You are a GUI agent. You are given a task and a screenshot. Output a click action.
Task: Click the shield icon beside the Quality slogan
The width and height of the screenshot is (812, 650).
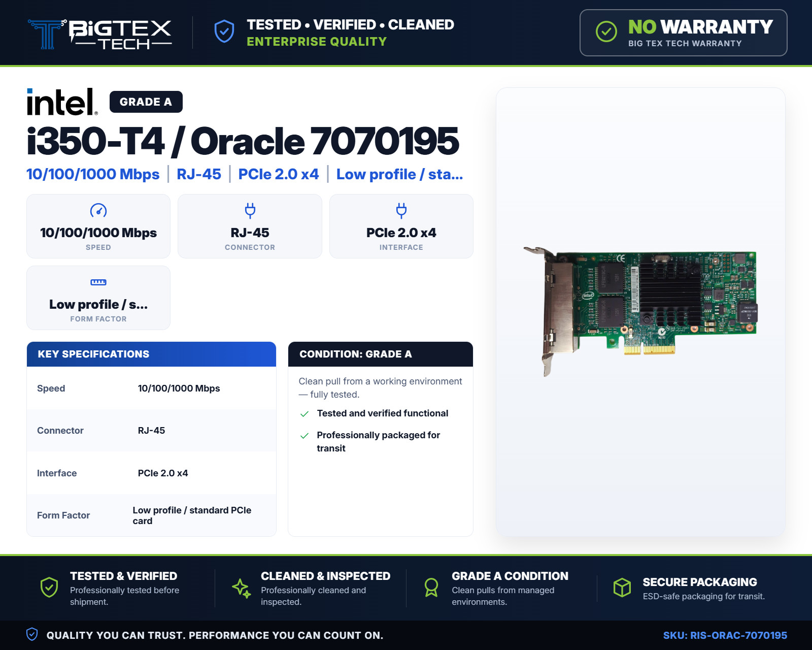point(32,634)
